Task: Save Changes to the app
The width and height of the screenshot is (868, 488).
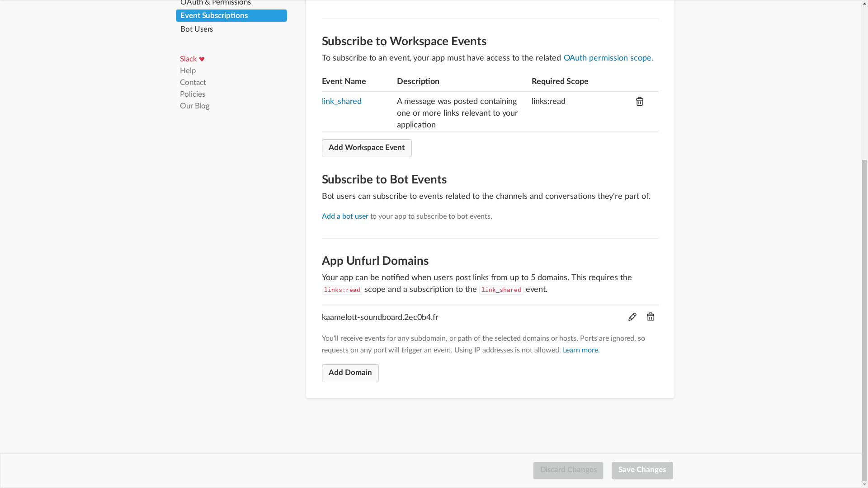Action: click(642, 470)
